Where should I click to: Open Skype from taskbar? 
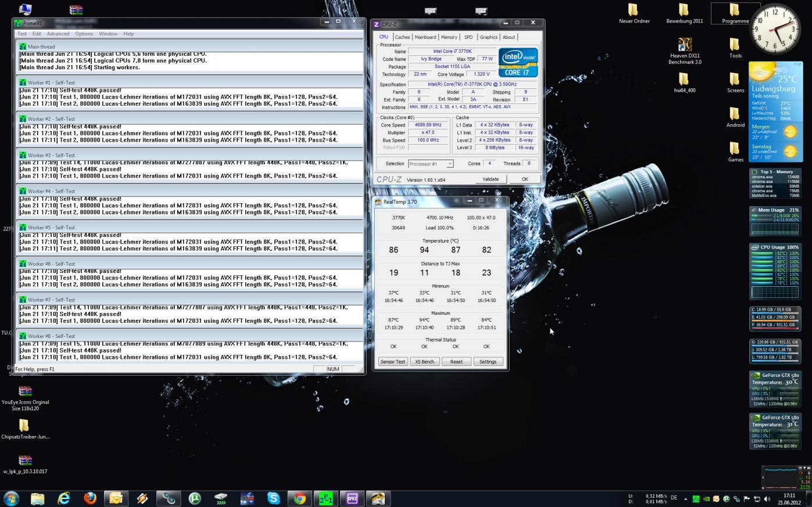[x=273, y=498]
